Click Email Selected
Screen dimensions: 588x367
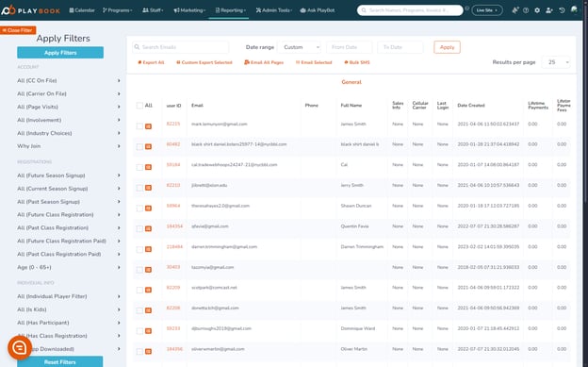point(314,62)
